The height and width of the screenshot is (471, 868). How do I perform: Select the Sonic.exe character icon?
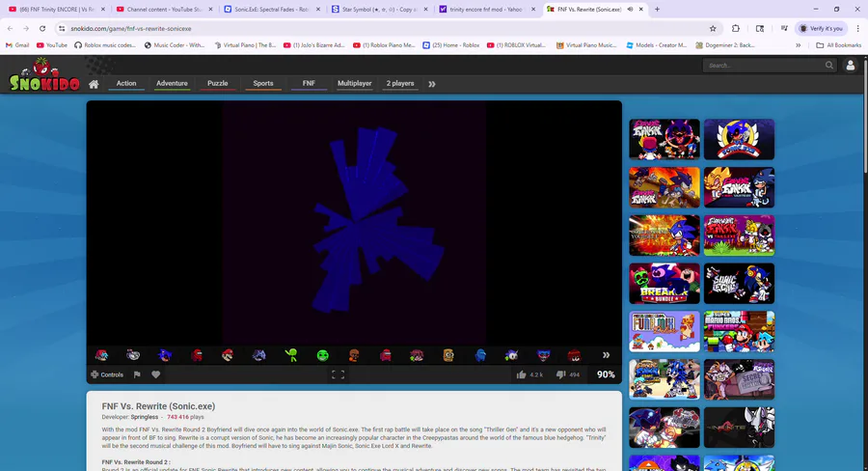(x=164, y=355)
